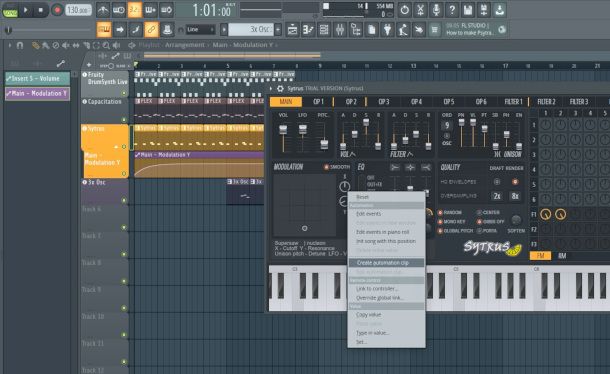This screenshot has width=610, height=374.
Task: Switch to Sytrus OP 3 tab
Action: click(384, 102)
